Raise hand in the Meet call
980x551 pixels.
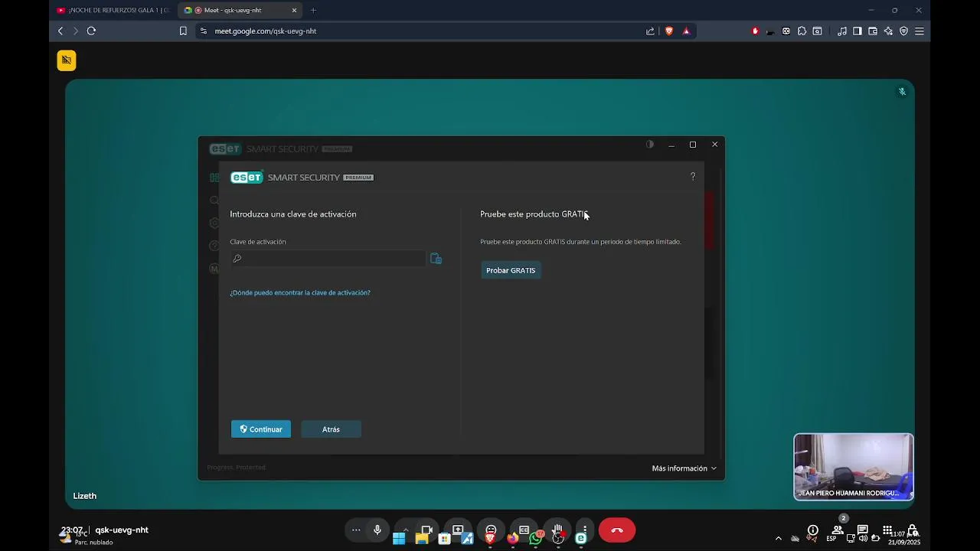557,530
